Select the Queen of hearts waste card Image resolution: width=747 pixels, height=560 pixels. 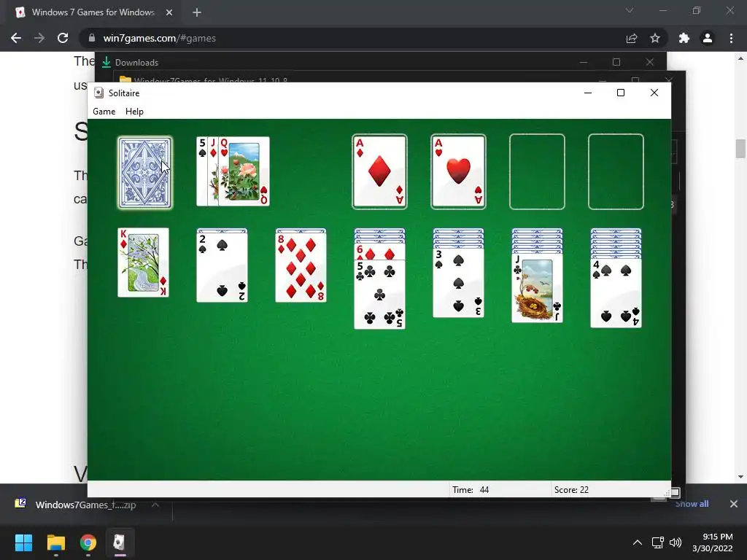(244, 171)
